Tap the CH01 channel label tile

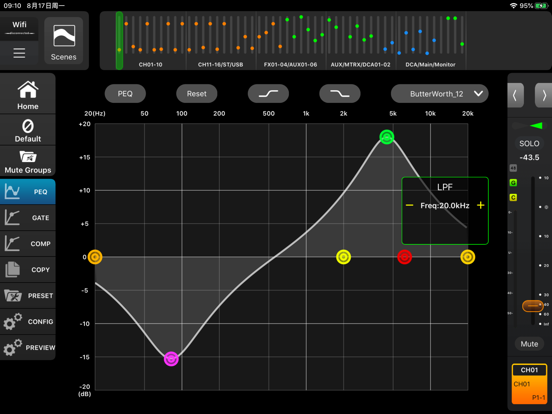pos(529,384)
